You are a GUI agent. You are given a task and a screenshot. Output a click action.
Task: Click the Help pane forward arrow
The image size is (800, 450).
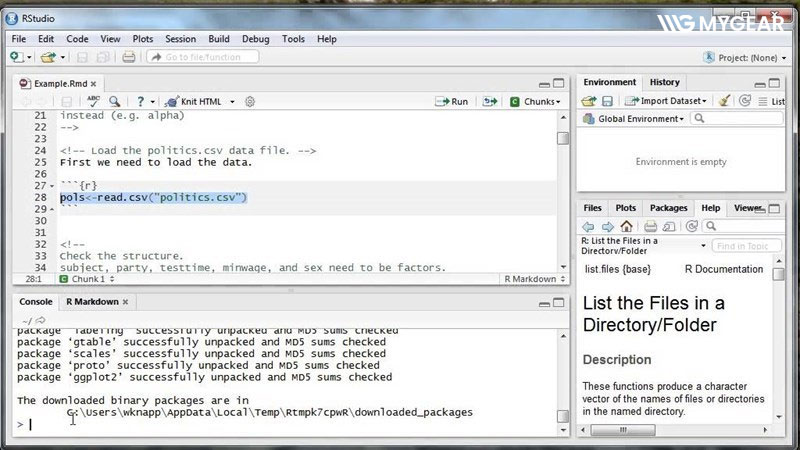607,226
